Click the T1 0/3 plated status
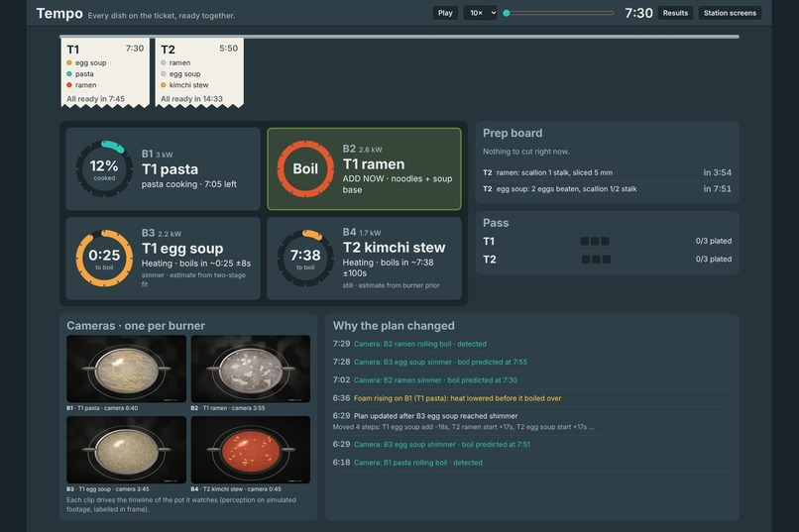The image size is (799, 532). click(714, 241)
